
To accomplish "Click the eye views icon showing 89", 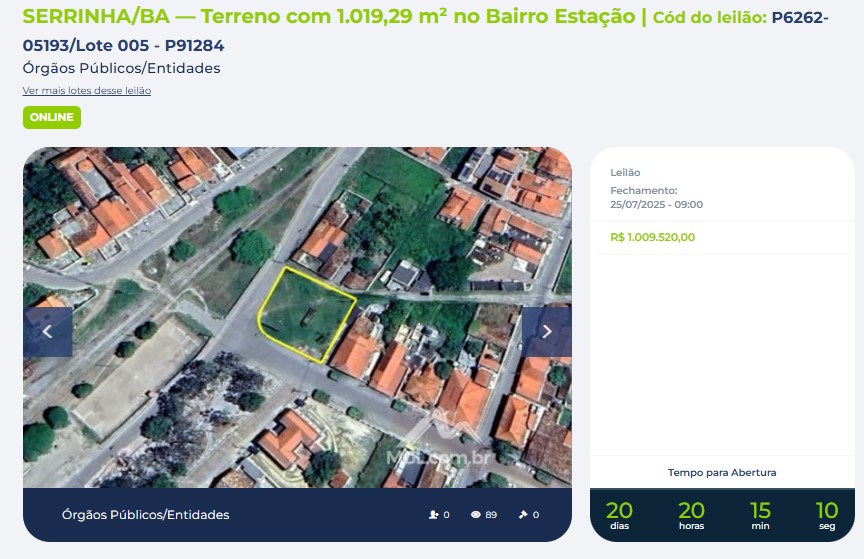I will coord(476,514).
